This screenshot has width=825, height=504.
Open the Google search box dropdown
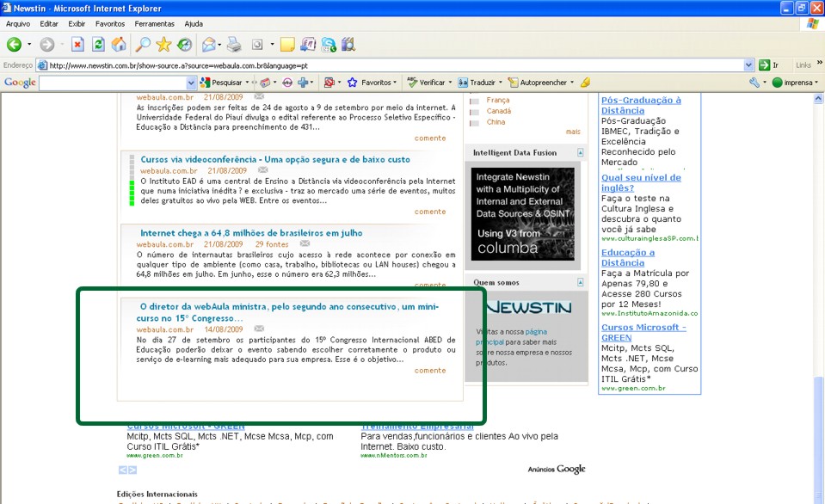[191, 83]
